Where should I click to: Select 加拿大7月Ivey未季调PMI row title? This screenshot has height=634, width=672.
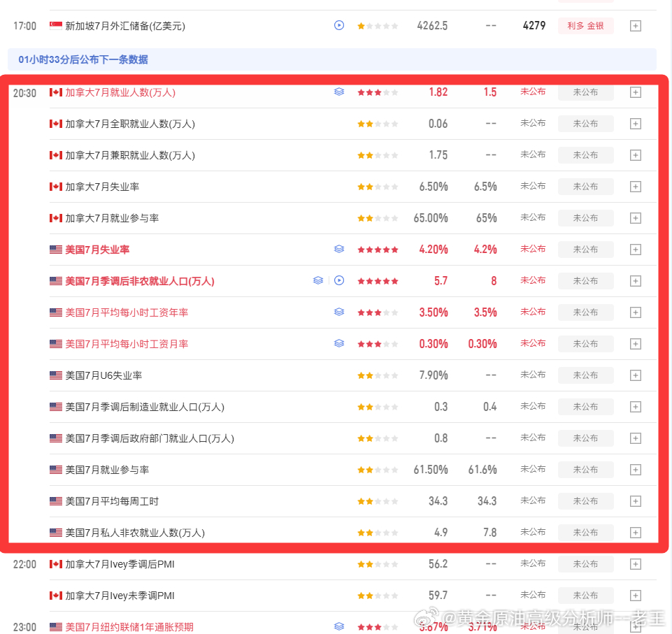[120, 596]
